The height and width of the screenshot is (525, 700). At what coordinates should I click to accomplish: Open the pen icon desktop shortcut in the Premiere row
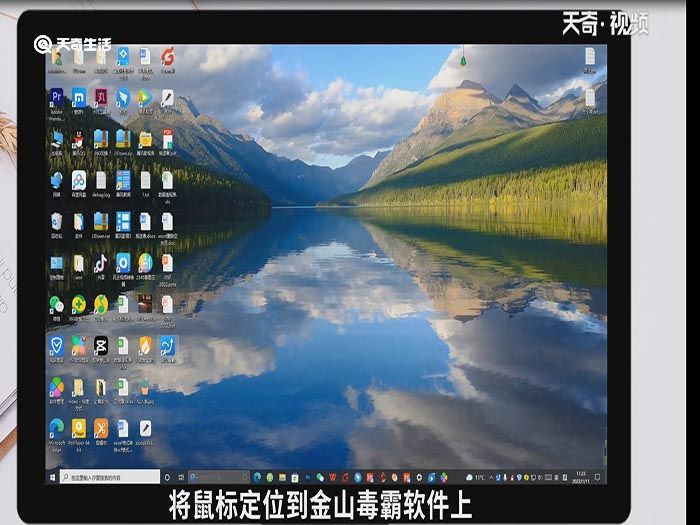pyautogui.click(x=167, y=98)
